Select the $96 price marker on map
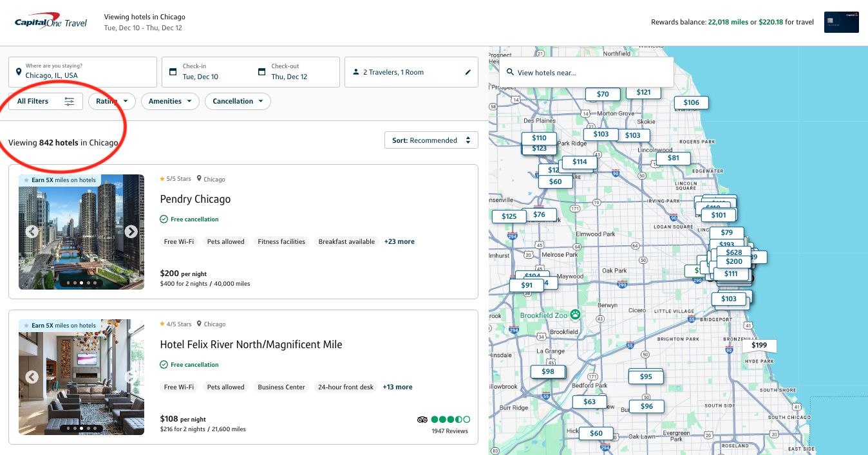This screenshot has width=868, height=455. (x=646, y=407)
